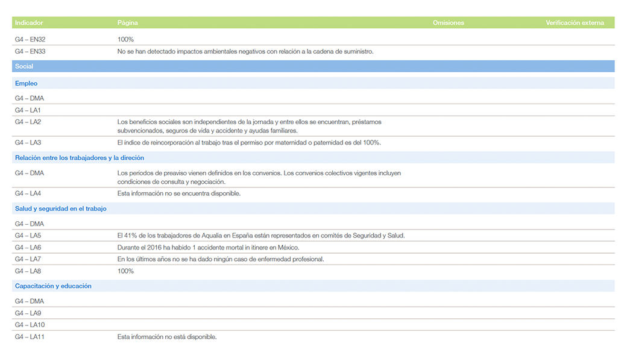Image resolution: width=627 pixels, height=364 pixels.
Task: Select the G4 – LA1 indicator
Action: pos(28,110)
